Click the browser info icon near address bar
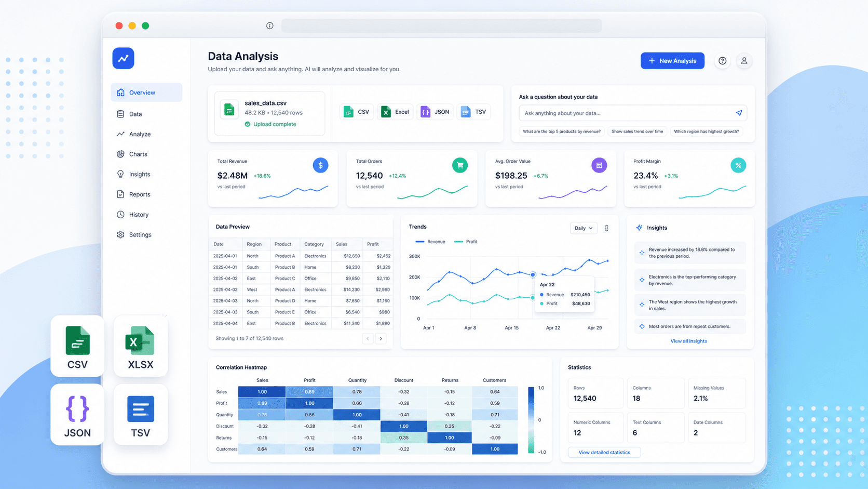868x489 pixels. [x=269, y=25]
